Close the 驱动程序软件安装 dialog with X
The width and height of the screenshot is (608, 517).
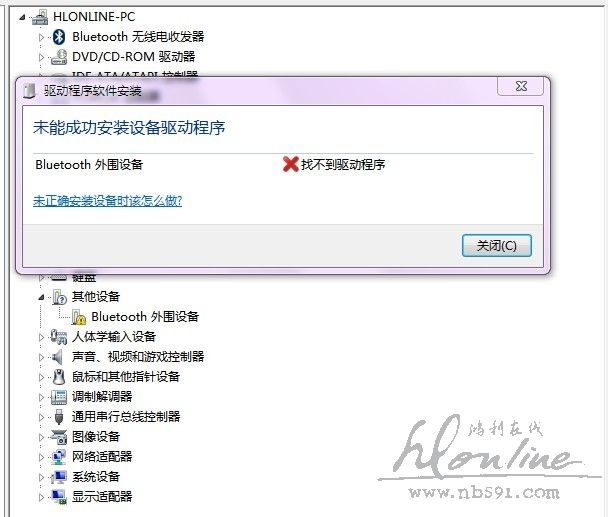click(x=521, y=86)
